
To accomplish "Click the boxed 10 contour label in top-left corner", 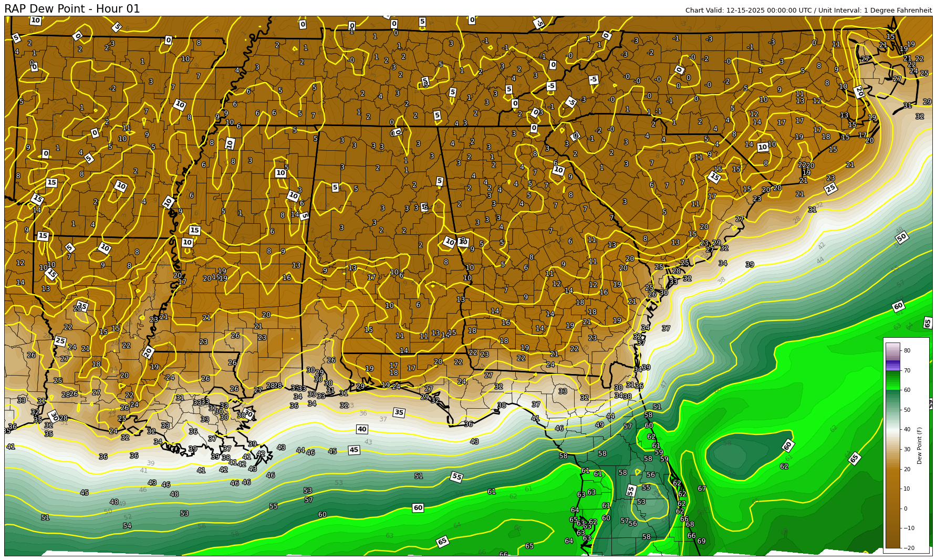I will [36, 20].
